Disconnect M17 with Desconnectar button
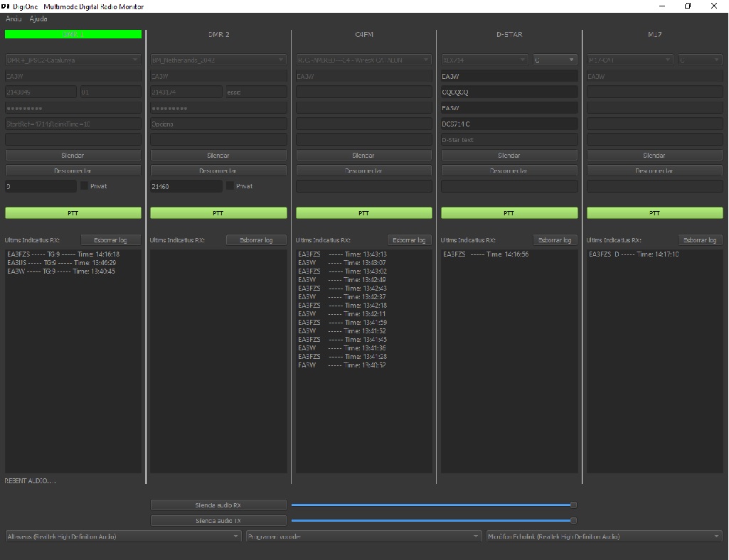Viewport: 729px width, 560px height. [x=654, y=171]
